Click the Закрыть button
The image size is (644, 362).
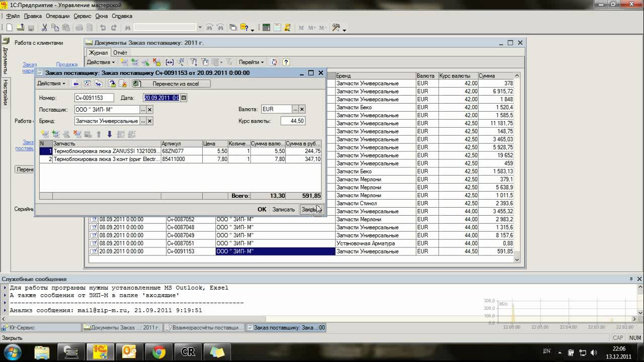tap(311, 209)
